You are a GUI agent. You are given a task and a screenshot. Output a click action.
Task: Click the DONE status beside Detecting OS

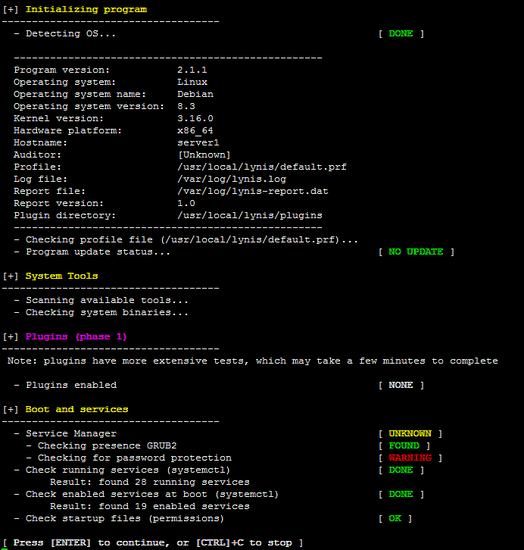click(x=401, y=34)
